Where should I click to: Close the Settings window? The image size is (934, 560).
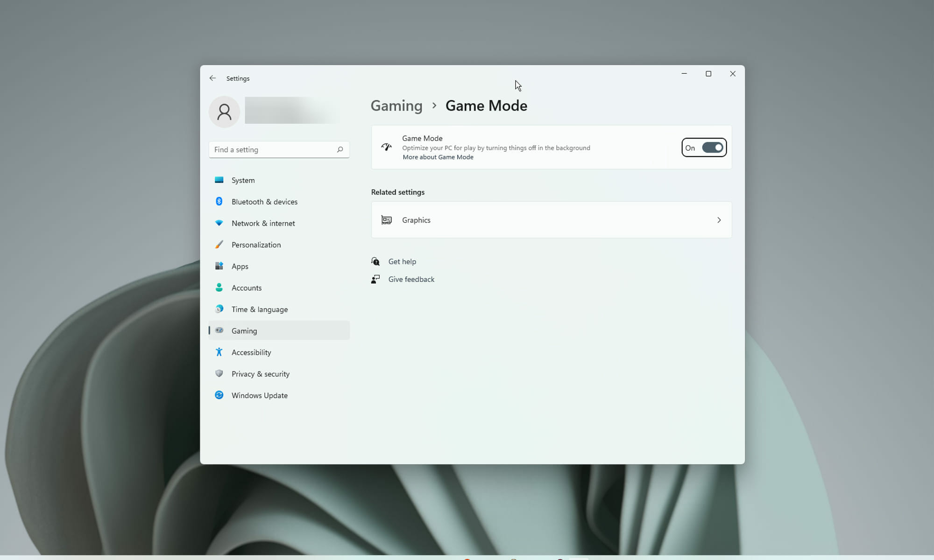(733, 74)
